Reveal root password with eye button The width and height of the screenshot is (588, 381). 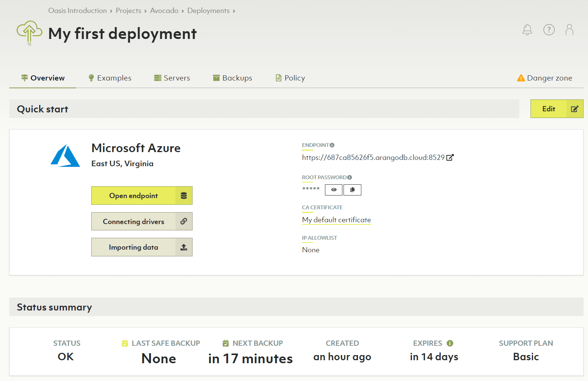click(334, 190)
